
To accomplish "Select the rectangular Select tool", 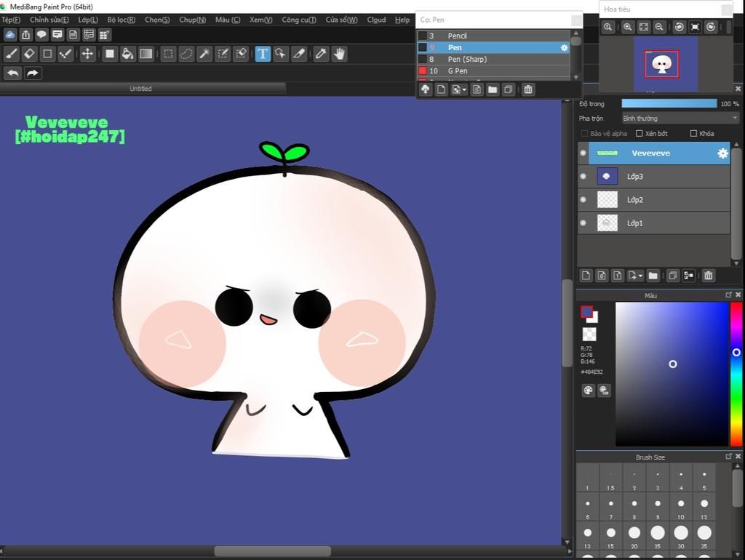I will 168,54.
